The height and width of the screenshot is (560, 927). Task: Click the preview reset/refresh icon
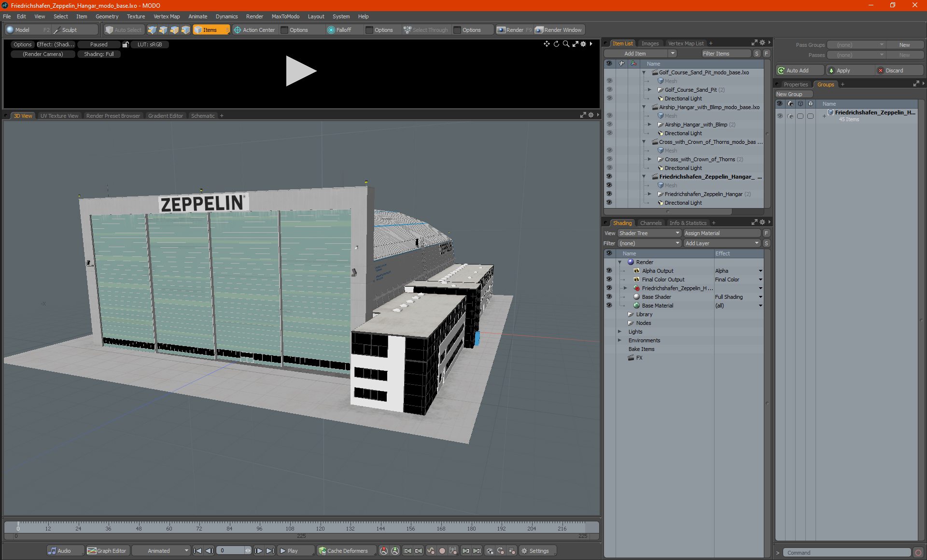click(556, 44)
